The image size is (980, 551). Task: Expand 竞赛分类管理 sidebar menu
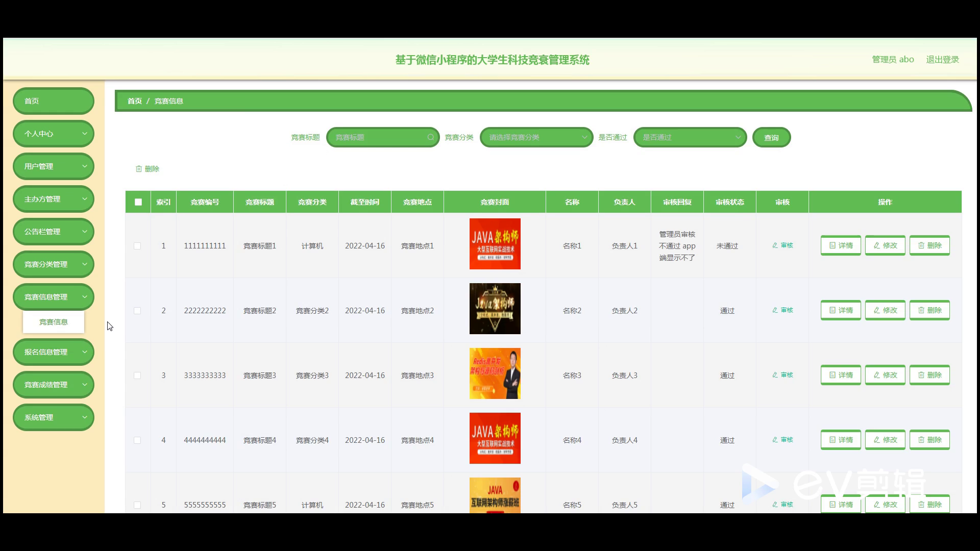(x=54, y=264)
